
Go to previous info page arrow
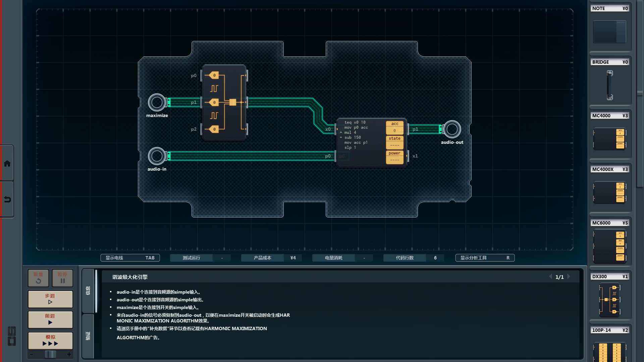point(550,277)
